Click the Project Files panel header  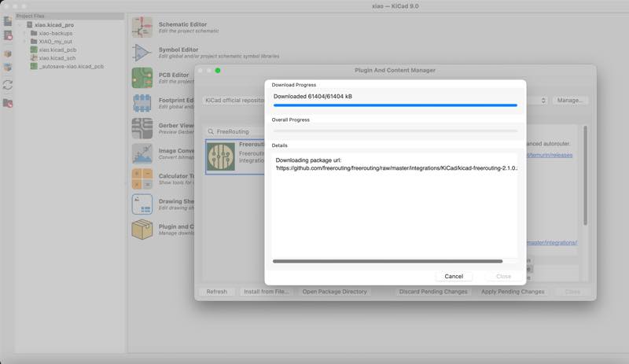click(x=69, y=16)
